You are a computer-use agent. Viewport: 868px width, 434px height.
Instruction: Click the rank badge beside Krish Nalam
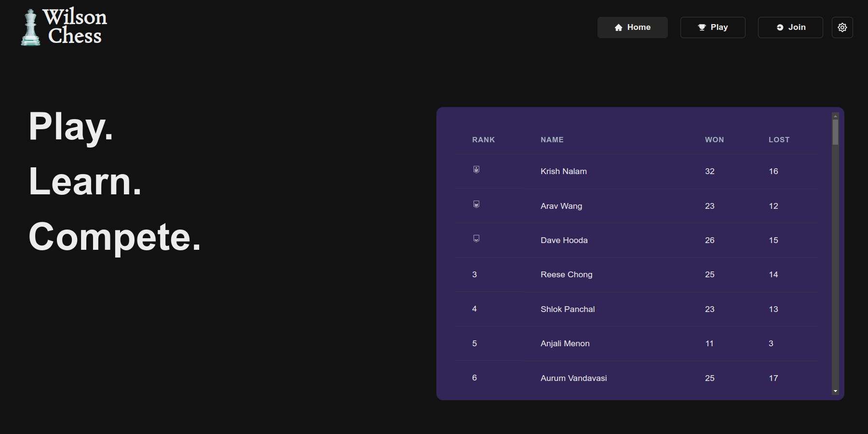pyautogui.click(x=476, y=170)
